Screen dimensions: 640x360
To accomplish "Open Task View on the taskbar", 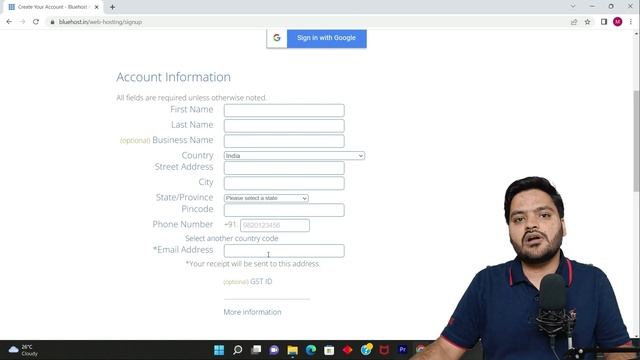I will (x=256, y=350).
